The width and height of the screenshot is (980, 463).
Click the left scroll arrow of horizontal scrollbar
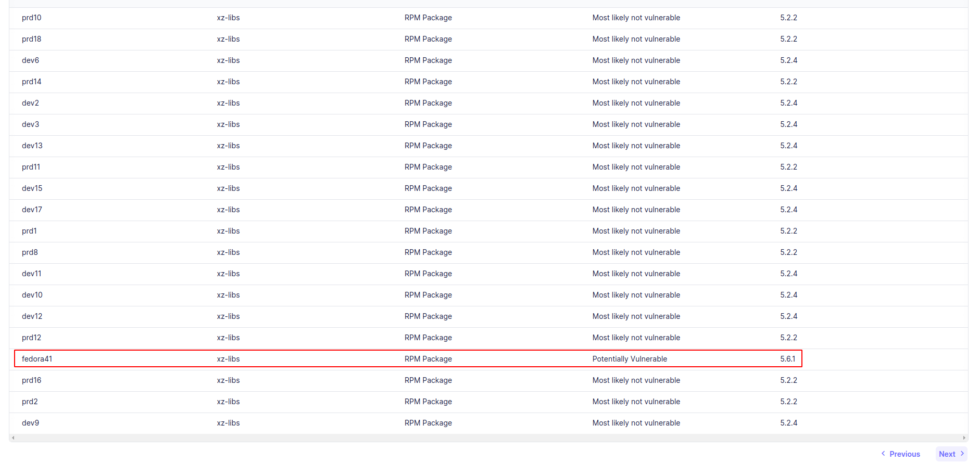(x=13, y=438)
